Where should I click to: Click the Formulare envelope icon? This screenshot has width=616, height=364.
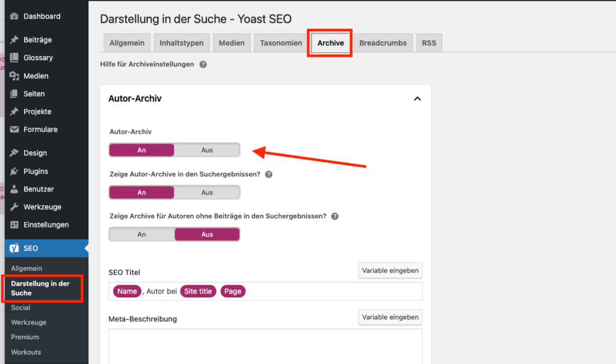point(14,129)
